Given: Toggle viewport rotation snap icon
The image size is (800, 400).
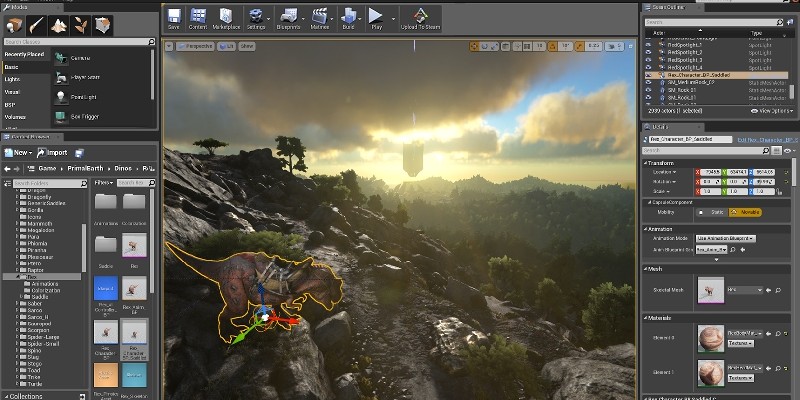Looking at the screenshot, I should 553,46.
